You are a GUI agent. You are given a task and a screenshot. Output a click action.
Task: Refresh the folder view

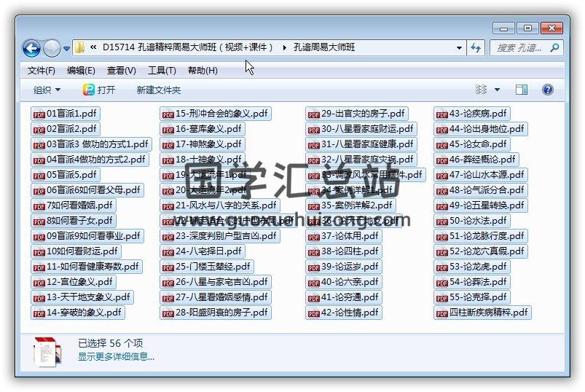pyautogui.click(x=476, y=48)
